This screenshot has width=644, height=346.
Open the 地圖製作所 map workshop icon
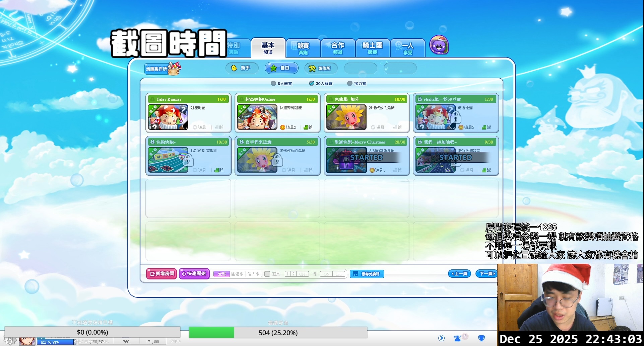point(162,69)
